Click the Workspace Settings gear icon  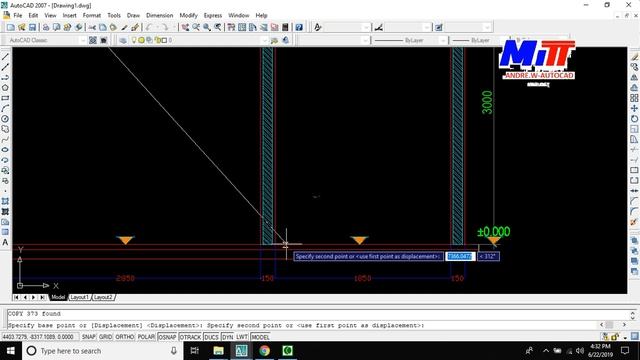[x=93, y=40]
